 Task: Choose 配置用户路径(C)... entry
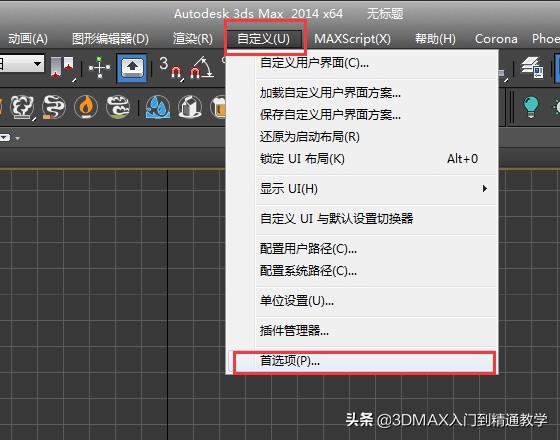[x=362, y=249]
